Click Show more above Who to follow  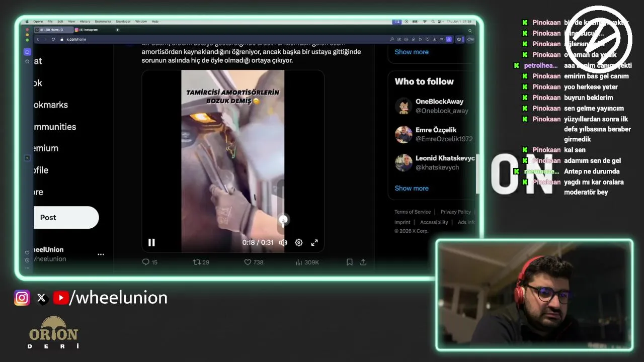412,52
